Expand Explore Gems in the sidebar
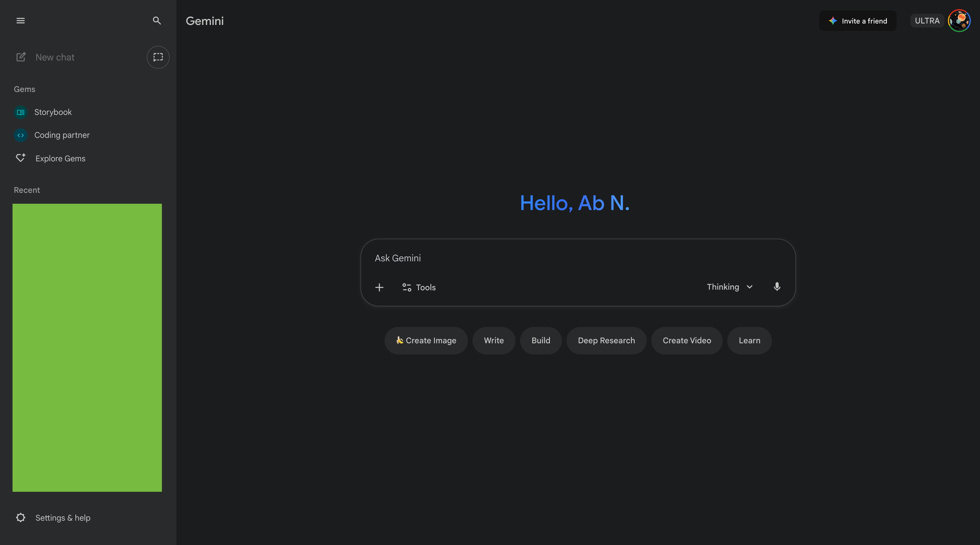980x545 pixels. (x=60, y=158)
